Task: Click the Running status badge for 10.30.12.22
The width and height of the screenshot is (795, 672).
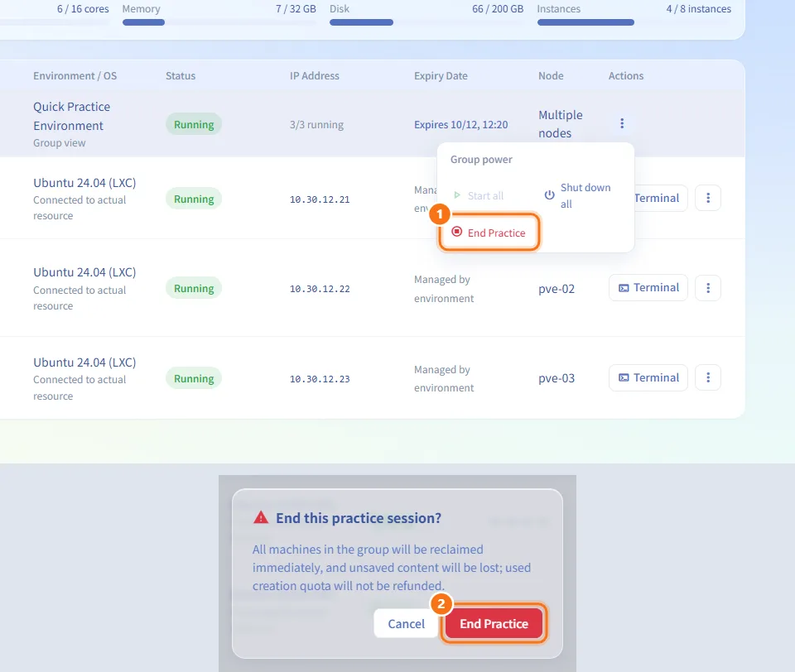Action: pos(194,288)
